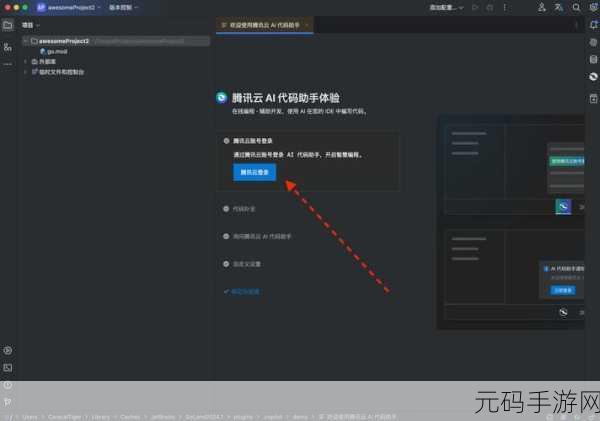Click the Library breadcrumb in status bar
This screenshot has width=600, height=421.
(100, 417)
